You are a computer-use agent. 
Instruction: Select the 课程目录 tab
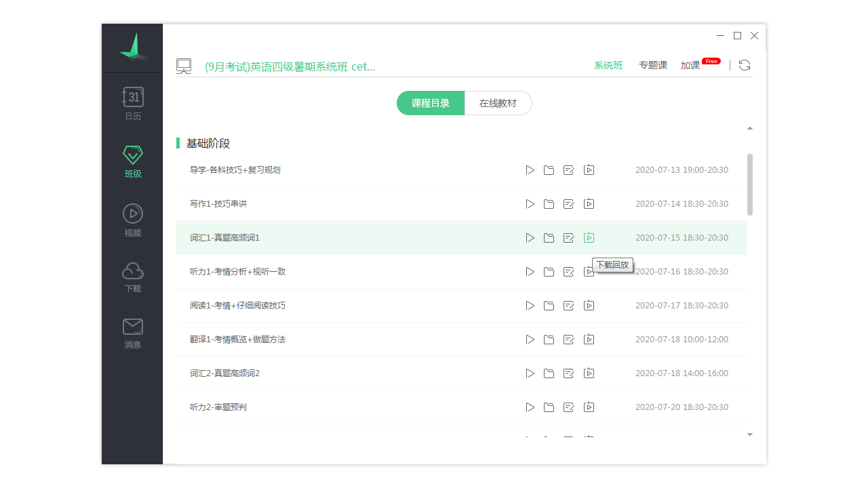(x=430, y=102)
